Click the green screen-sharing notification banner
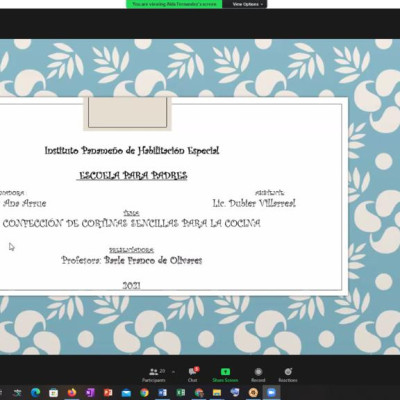The image size is (400, 400). point(174,4)
